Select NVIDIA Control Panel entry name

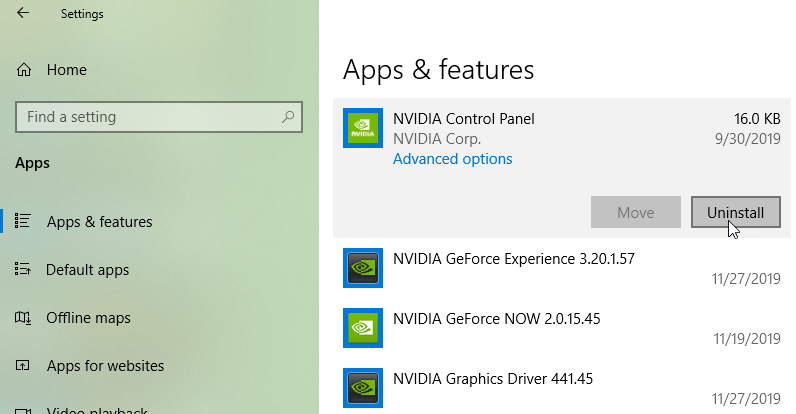463,119
